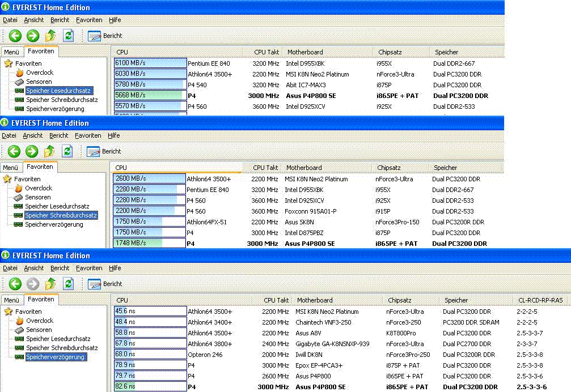Select Overclock item in middle window tree
Viewport: 571px width, 392px height.
tap(39, 188)
